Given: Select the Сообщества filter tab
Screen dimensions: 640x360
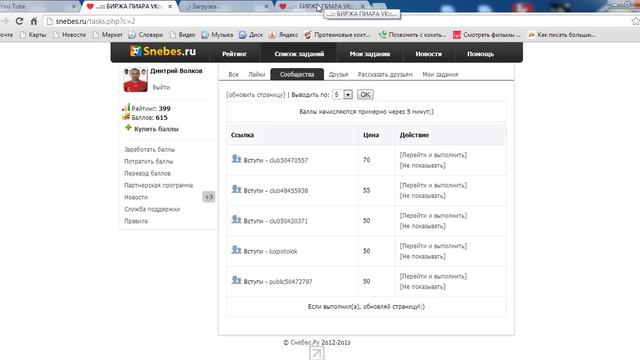Looking at the screenshot, I should click(297, 74).
